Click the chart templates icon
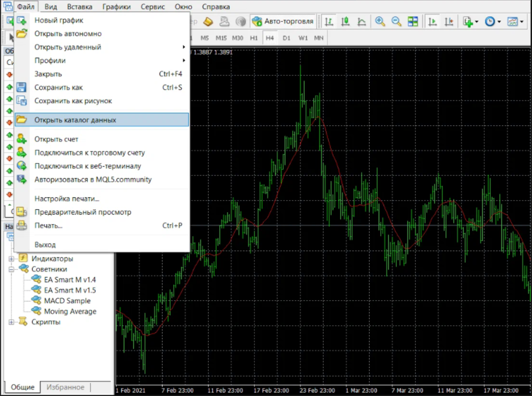This screenshot has width=532, height=396. [x=512, y=22]
